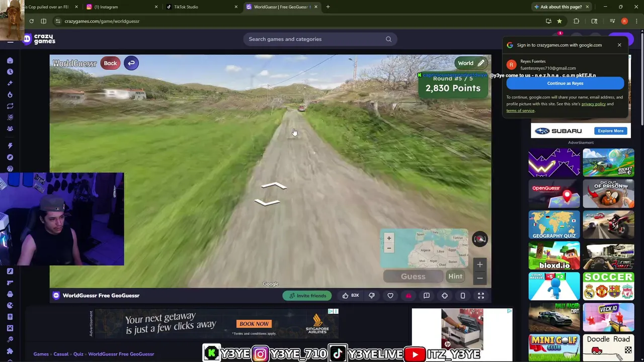The image size is (644, 362).
Task: Click the theater mode icon in game bar
Action: pyautogui.click(x=445, y=296)
